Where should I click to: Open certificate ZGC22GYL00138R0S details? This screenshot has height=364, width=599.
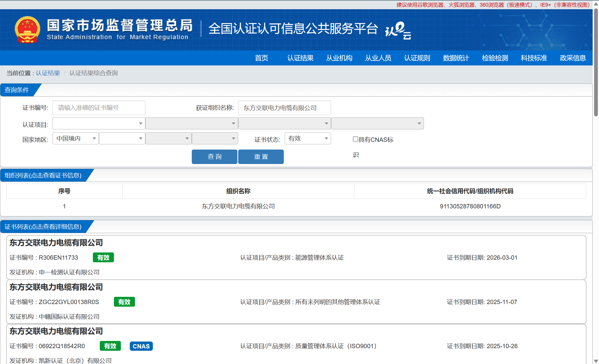pos(296,302)
